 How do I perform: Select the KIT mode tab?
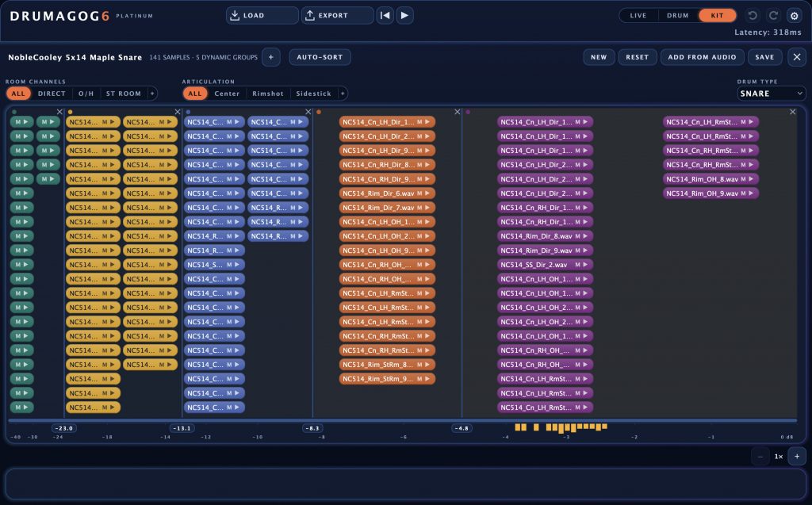pos(717,16)
